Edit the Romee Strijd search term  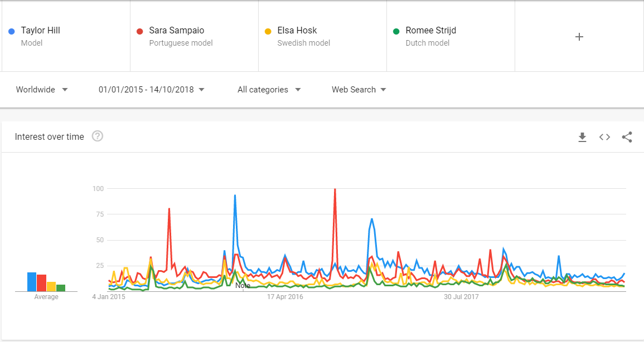(x=451, y=36)
